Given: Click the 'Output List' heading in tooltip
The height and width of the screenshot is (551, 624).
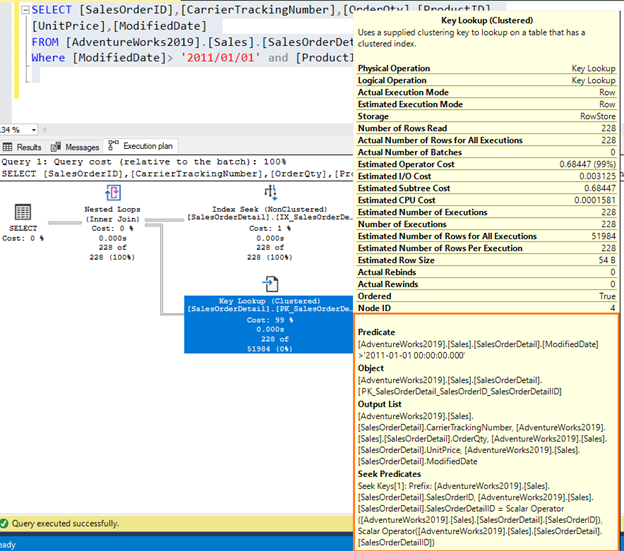Looking at the screenshot, I should (379, 404).
